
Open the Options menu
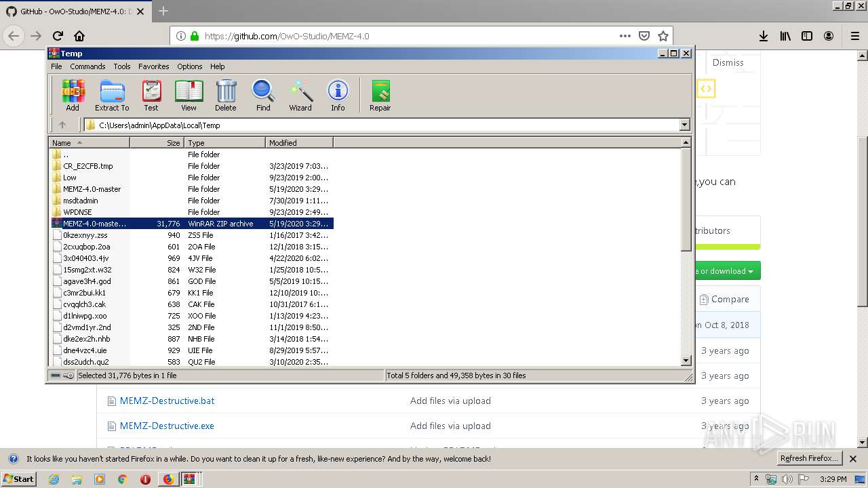click(x=190, y=66)
